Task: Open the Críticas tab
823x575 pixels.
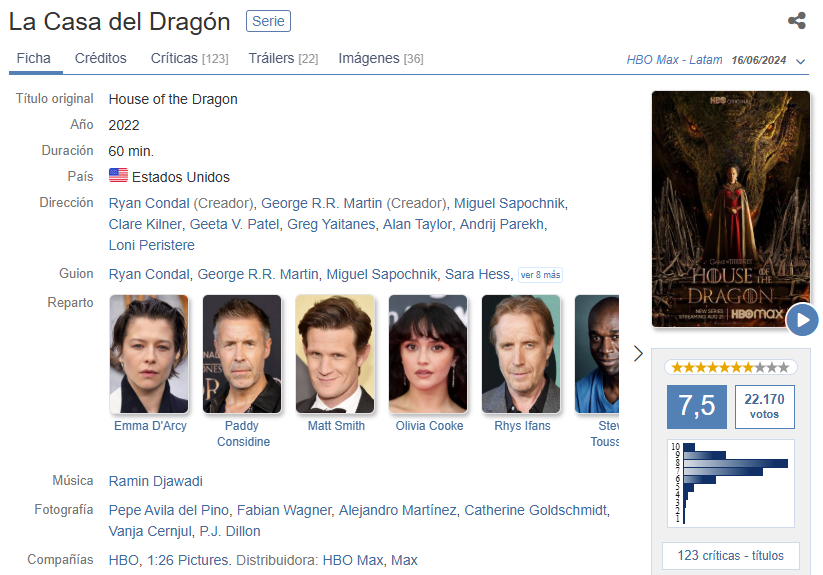Action: coord(189,59)
